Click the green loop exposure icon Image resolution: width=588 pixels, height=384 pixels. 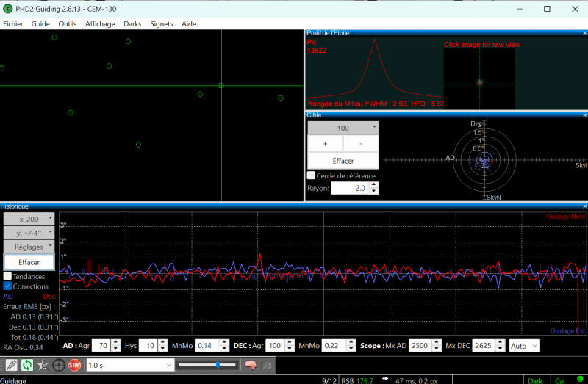[x=27, y=365]
